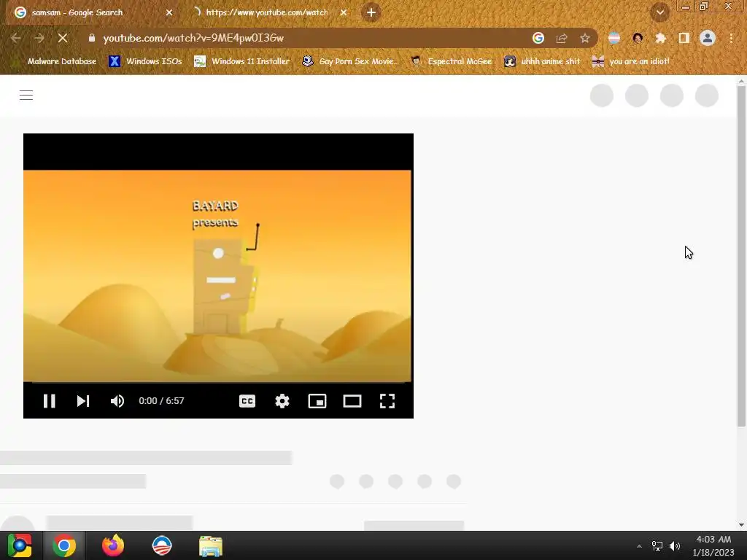The height and width of the screenshot is (560, 747).
Task: Open you are an idiot bookmark
Action: point(630,61)
